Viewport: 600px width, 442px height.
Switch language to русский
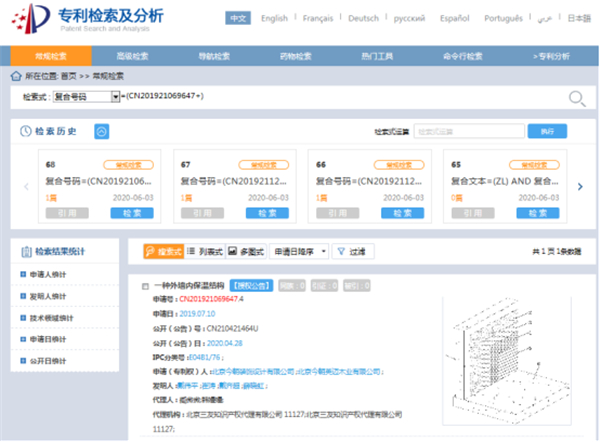pos(409,18)
